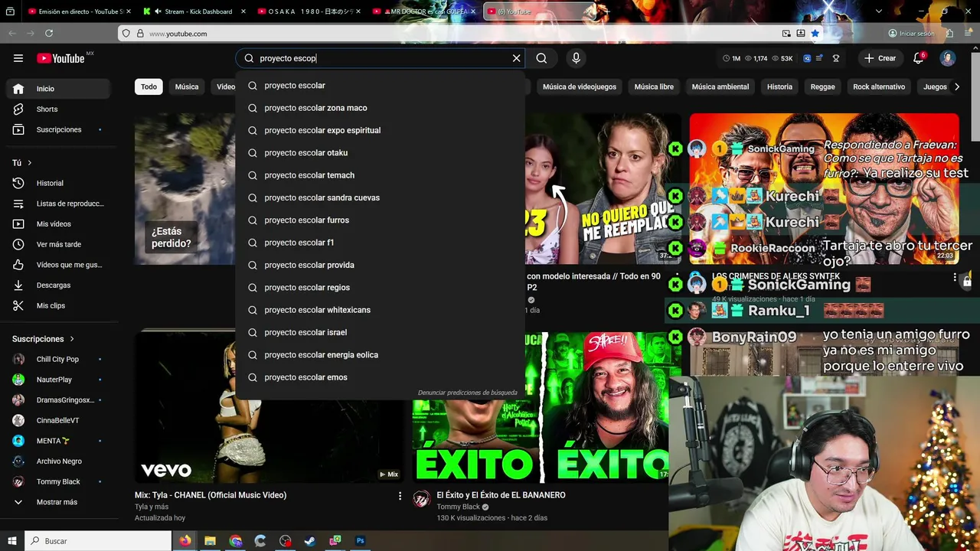Open Historial in the sidebar
This screenshot has height=551, width=980.
[x=58, y=183]
